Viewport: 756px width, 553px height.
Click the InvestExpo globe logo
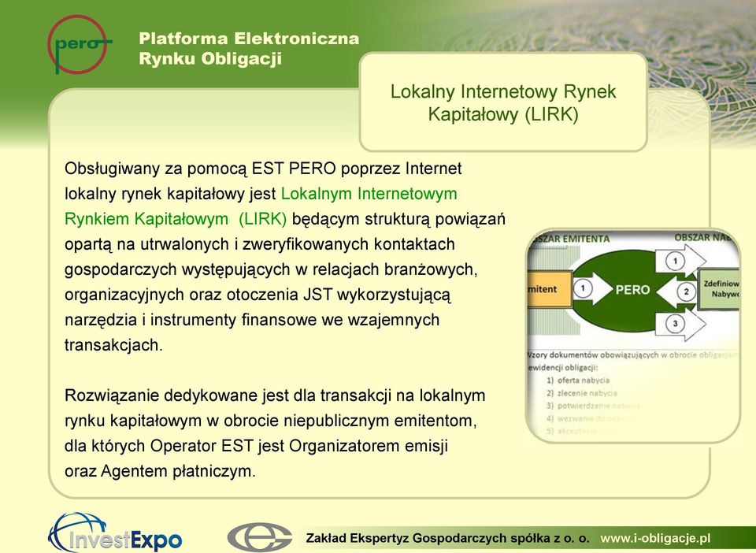click(x=115, y=533)
